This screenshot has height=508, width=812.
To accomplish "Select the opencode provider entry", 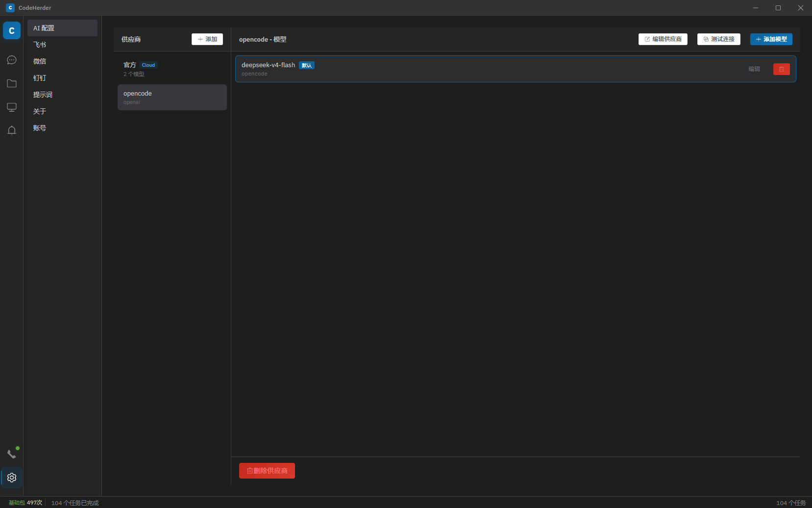I will [172, 97].
